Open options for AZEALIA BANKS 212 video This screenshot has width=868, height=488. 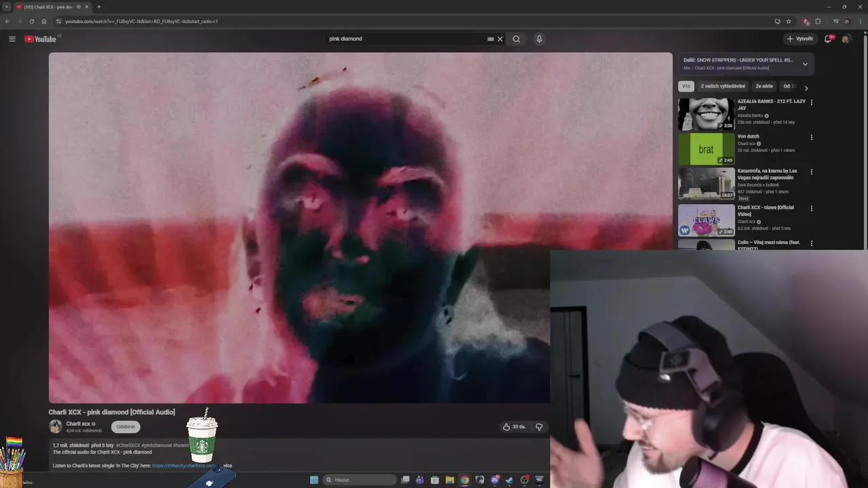[x=812, y=102]
